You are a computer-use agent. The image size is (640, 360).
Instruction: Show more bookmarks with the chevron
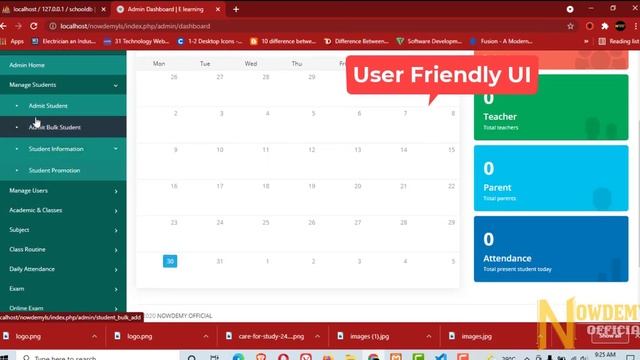[586, 41]
